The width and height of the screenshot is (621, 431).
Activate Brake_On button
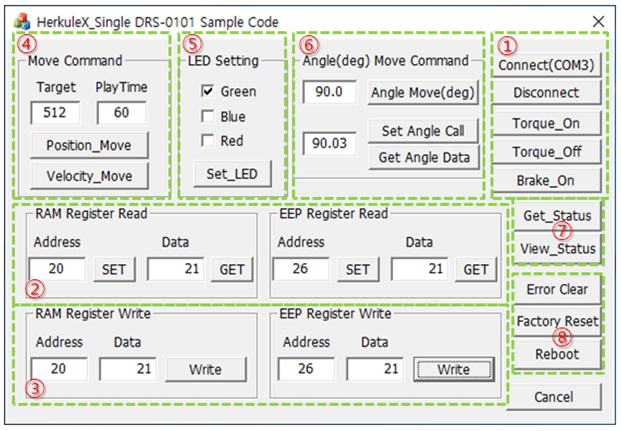tap(546, 180)
